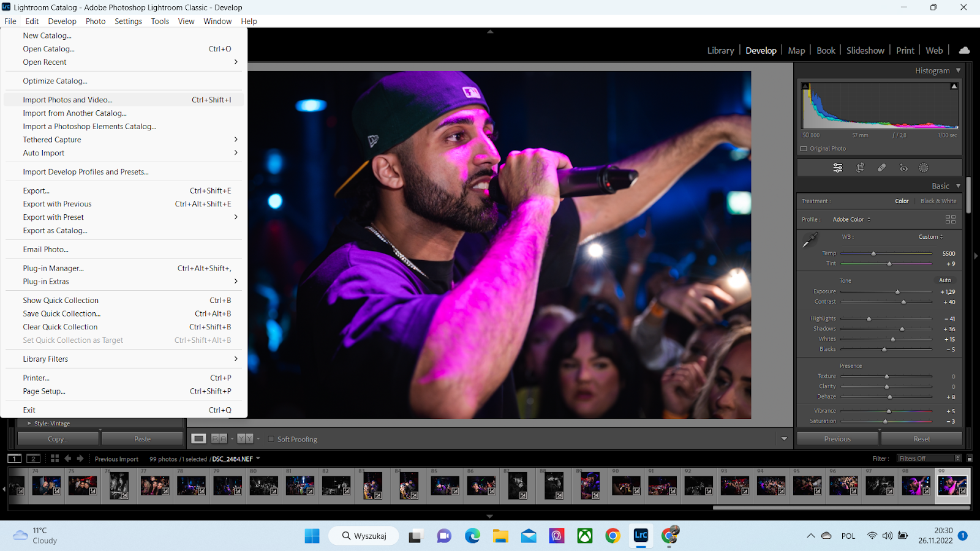980x551 pixels.
Task: Open the Settings menu
Action: (x=128, y=21)
